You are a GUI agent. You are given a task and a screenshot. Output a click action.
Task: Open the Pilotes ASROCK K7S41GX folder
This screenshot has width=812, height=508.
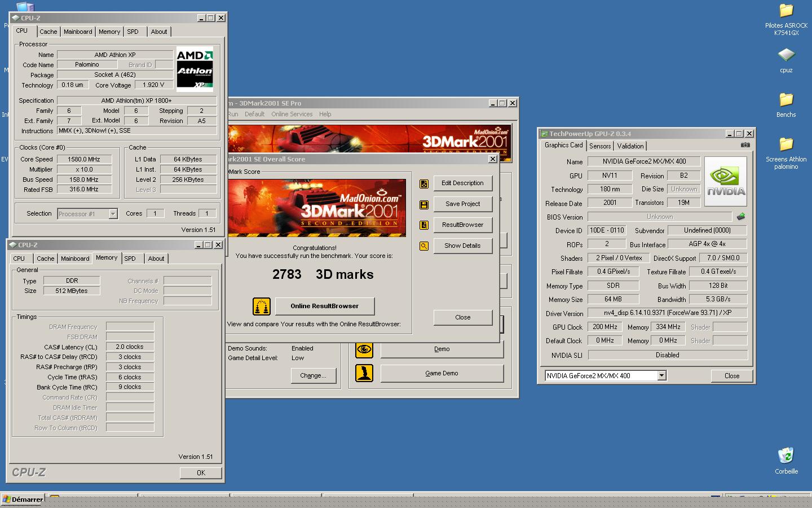(x=786, y=19)
